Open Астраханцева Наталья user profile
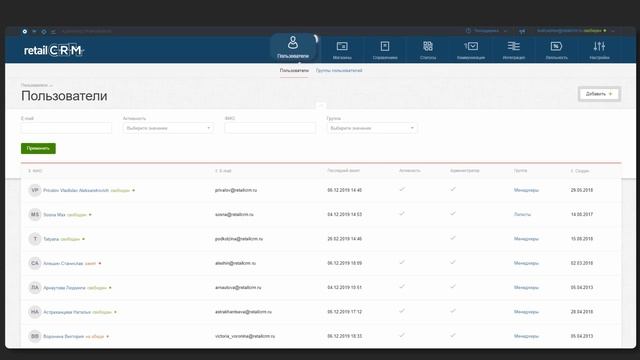 (67, 312)
